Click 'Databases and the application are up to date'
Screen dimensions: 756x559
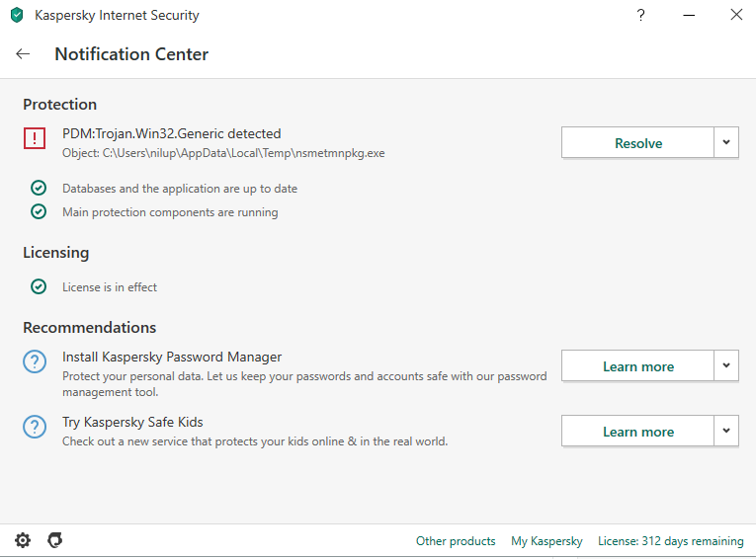[180, 189]
